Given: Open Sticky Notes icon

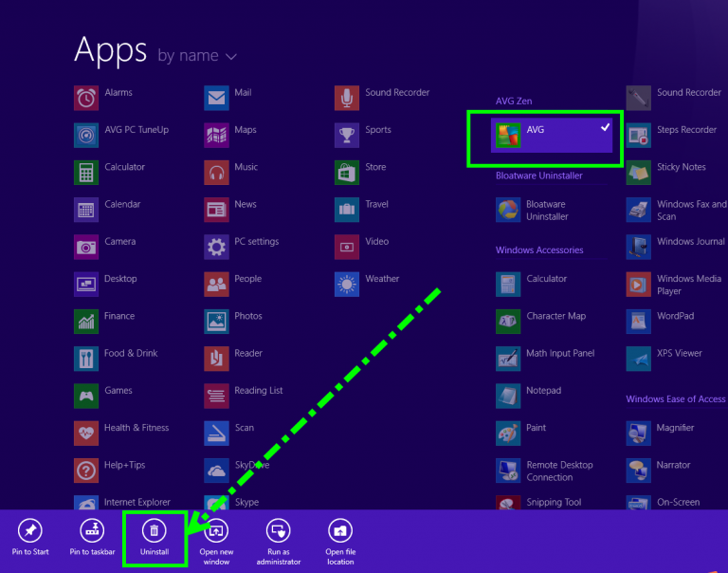Looking at the screenshot, I should point(638,173).
